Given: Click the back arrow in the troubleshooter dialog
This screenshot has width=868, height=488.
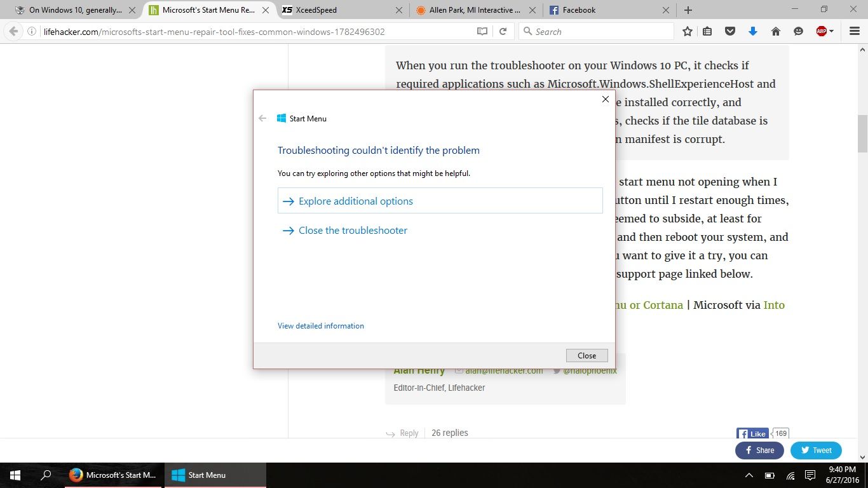Looking at the screenshot, I should tap(262, 118).
